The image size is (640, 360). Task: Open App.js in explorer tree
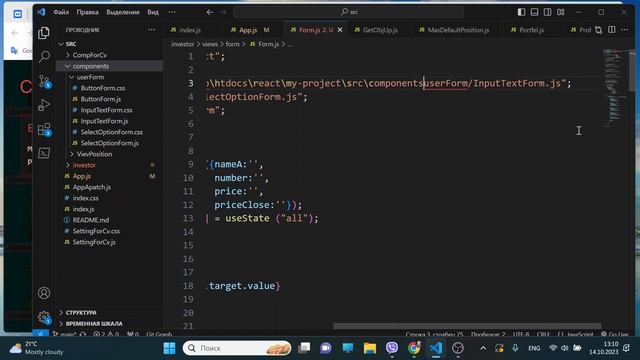pyautogui.click(x=82, y=176)
